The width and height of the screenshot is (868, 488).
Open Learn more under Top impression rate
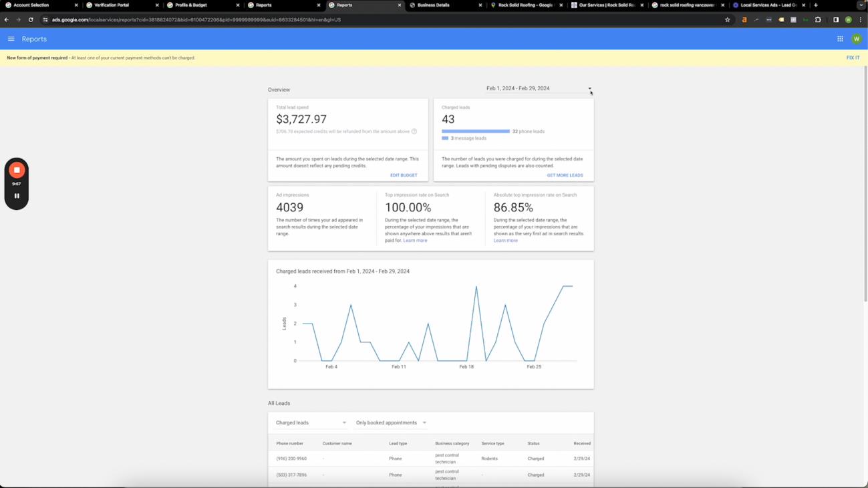pos(415,241)
